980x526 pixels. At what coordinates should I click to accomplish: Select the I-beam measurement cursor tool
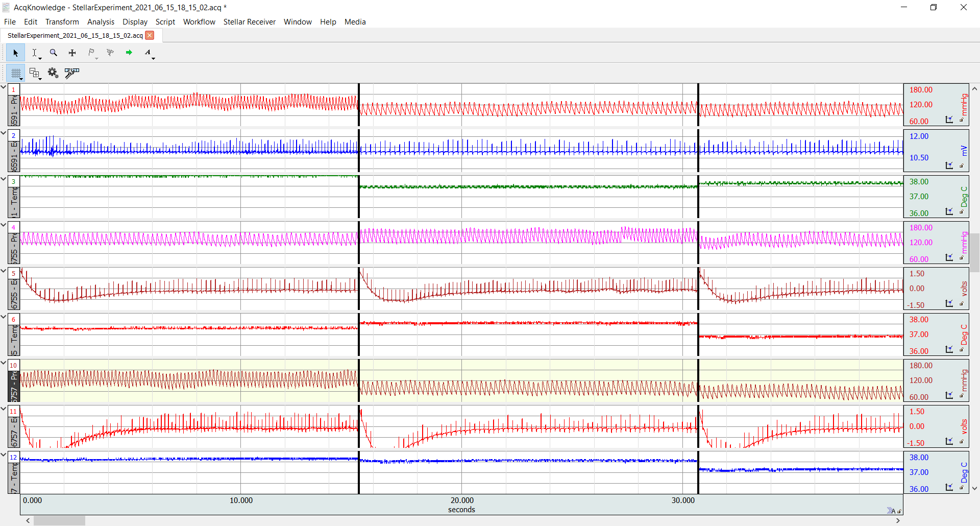pyautogui.click(x=35, y=53)
